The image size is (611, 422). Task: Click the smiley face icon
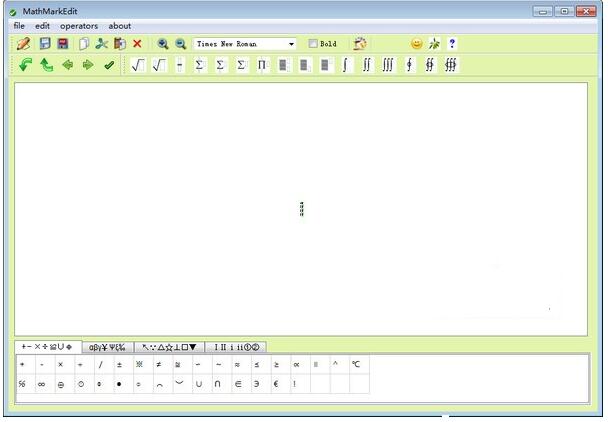pyautogui.click(x=416, y=44)
